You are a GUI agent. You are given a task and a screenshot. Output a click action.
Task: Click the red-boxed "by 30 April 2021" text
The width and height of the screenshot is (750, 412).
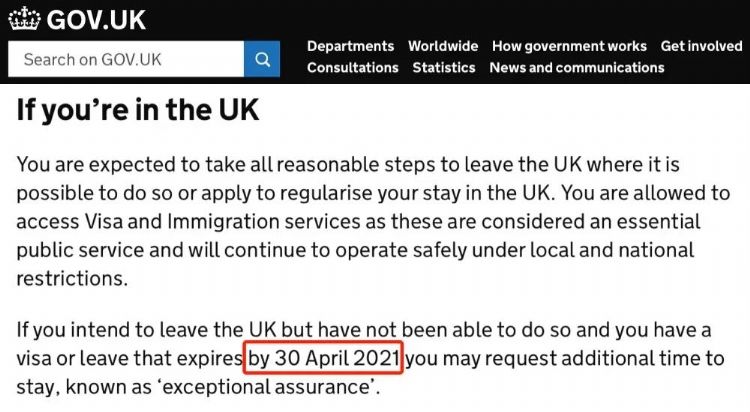(x=324, y=357)
